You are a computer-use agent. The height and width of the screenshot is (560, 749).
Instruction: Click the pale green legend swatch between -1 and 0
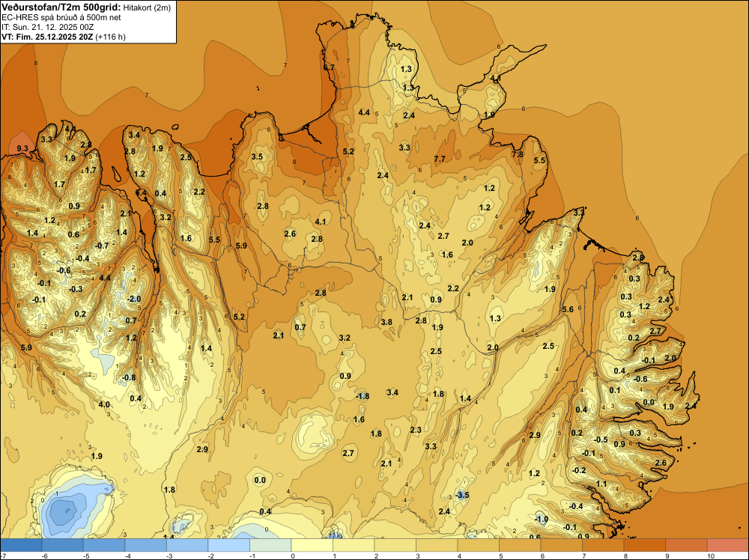pos(270,545)
